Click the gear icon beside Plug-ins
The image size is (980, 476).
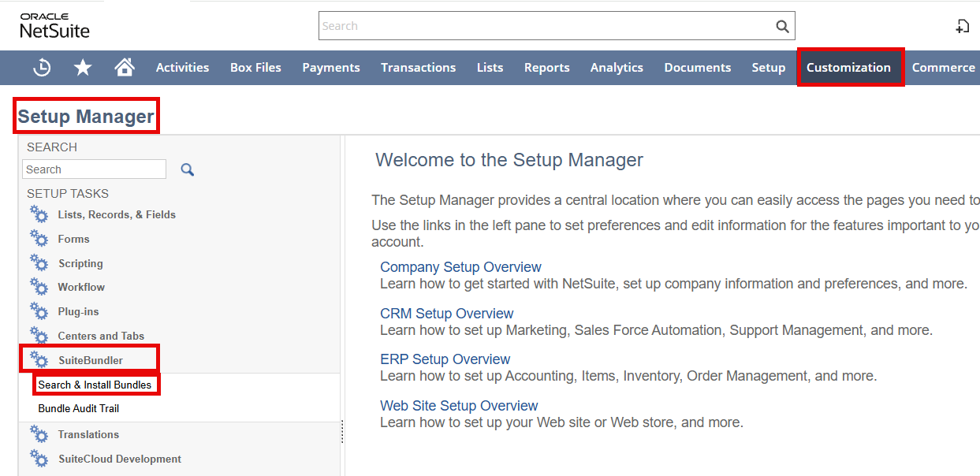pos(39,311)
